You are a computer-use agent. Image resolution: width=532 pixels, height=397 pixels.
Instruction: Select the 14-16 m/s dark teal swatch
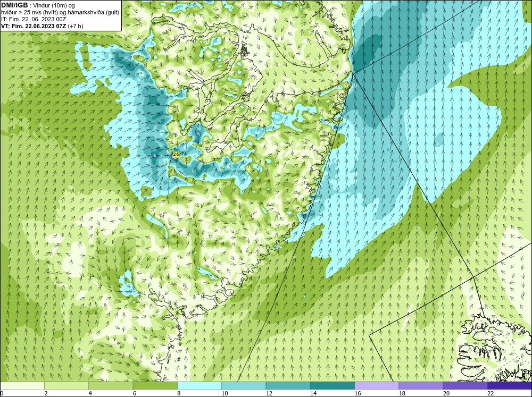(x=332, y=385)
